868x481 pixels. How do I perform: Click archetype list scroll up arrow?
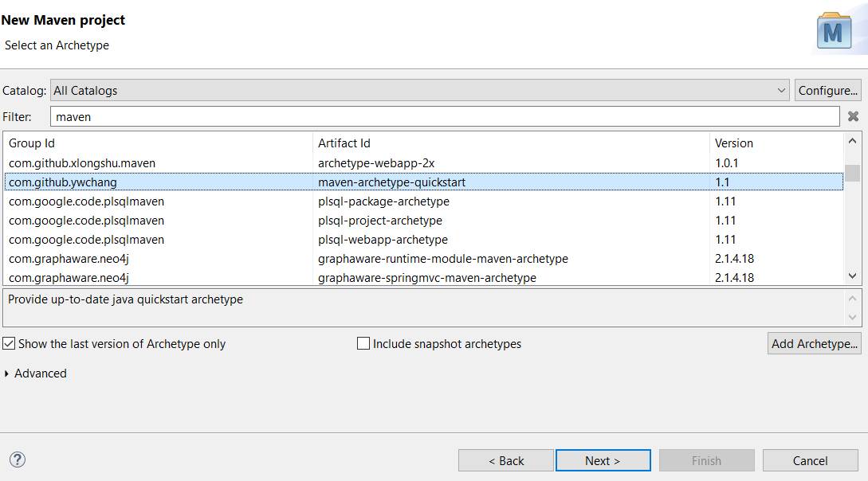[x=853, y=142]
